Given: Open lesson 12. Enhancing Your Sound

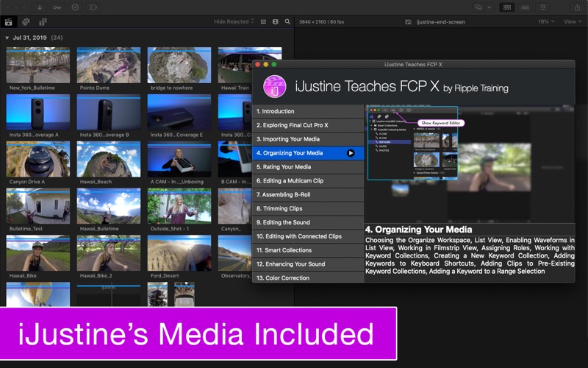Looking at the screenshot, I should 308,264.
